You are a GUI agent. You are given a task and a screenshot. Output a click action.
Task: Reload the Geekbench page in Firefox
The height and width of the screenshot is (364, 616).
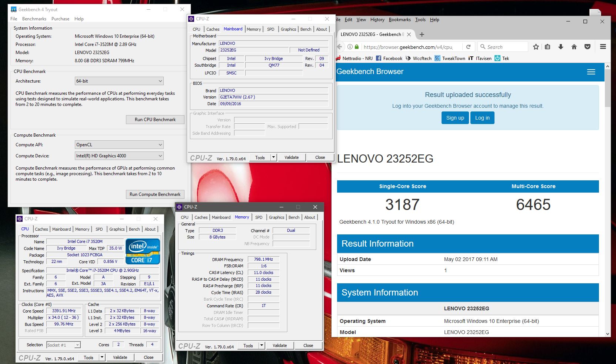[x=468, y=47]
